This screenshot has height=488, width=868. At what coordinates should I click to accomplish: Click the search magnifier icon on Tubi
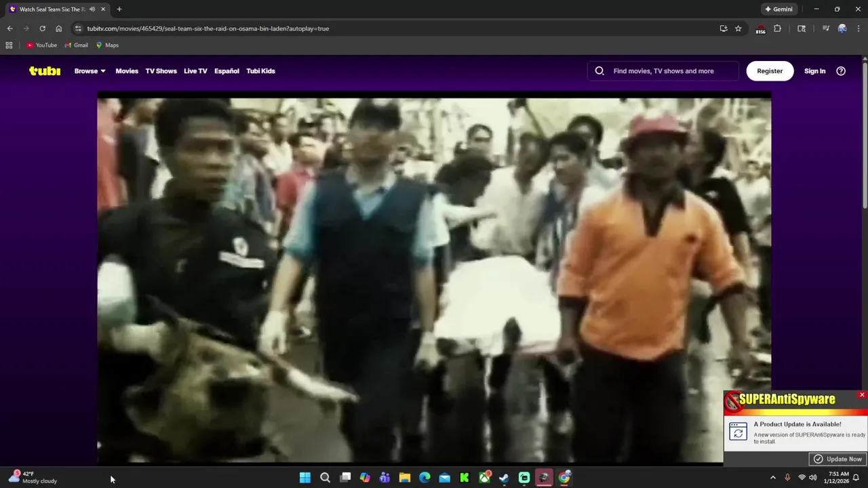[599, 70]
